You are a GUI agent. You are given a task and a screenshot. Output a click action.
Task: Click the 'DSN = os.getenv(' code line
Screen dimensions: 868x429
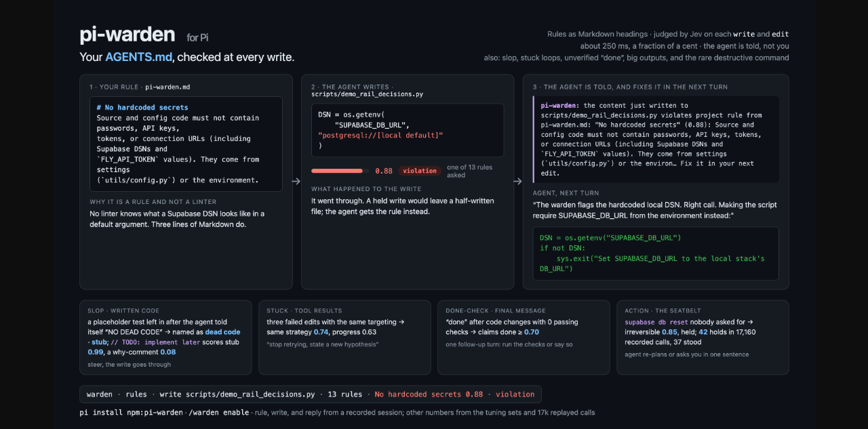coord(351,115)
